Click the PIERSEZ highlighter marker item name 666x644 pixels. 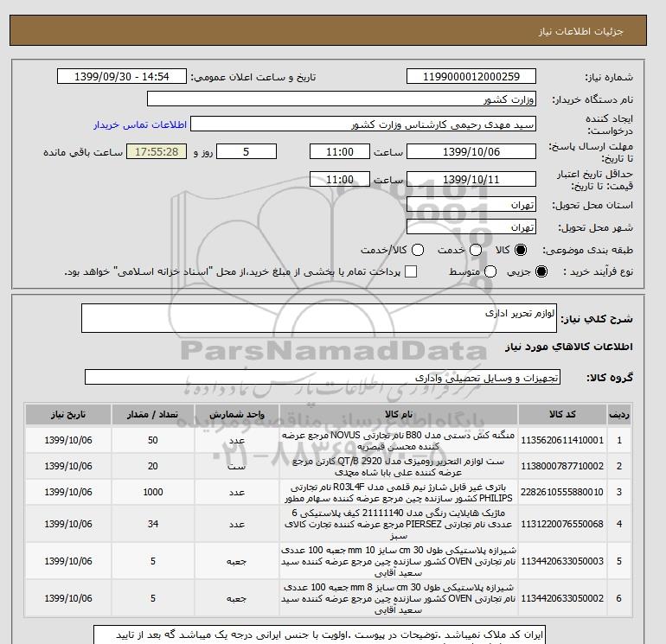coord(399,525)
